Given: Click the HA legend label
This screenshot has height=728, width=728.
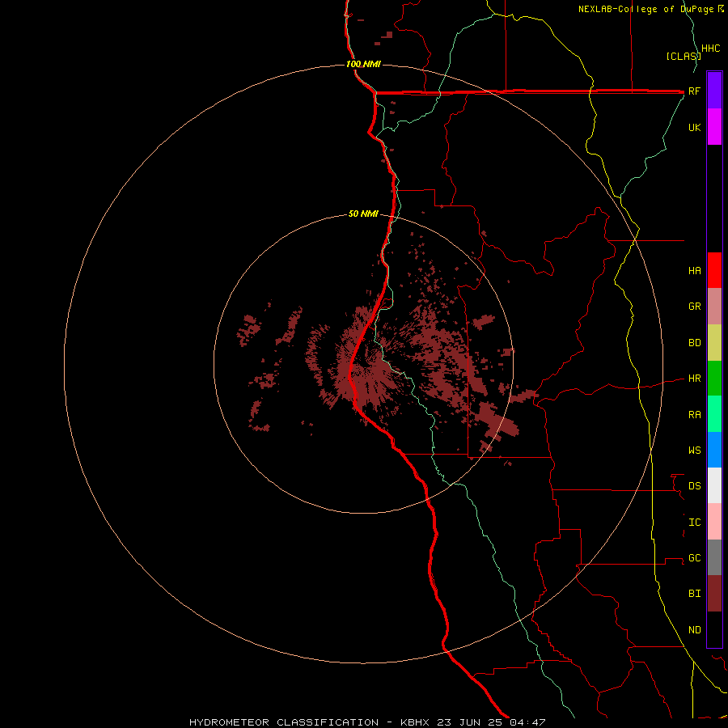Looking at the screenshot, I should click(695, 270).
